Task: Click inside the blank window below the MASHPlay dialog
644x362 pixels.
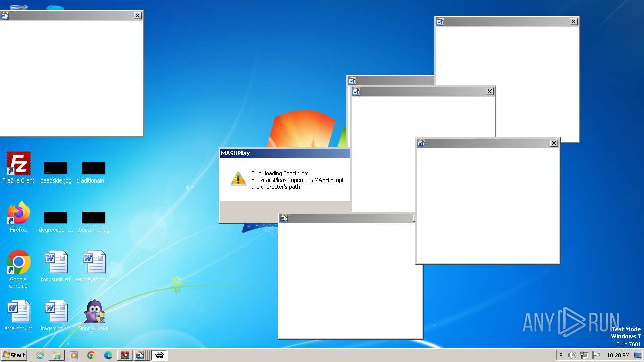Action: (350, 281)
